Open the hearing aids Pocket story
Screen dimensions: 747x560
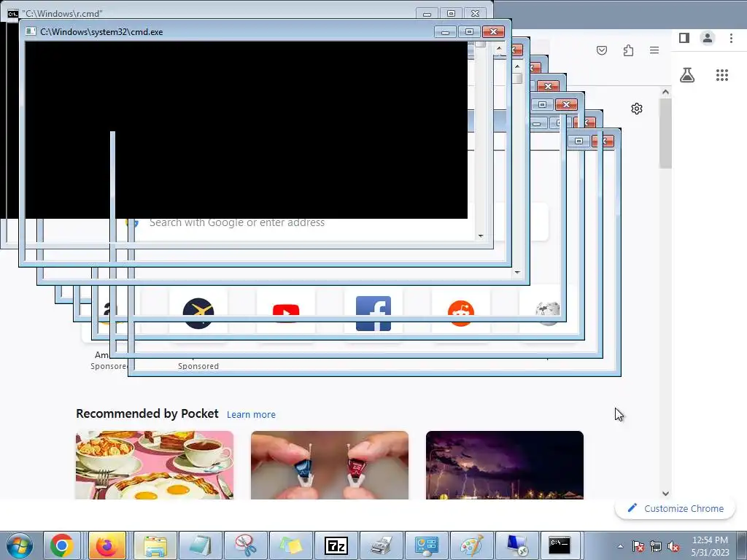coord(330,464)
